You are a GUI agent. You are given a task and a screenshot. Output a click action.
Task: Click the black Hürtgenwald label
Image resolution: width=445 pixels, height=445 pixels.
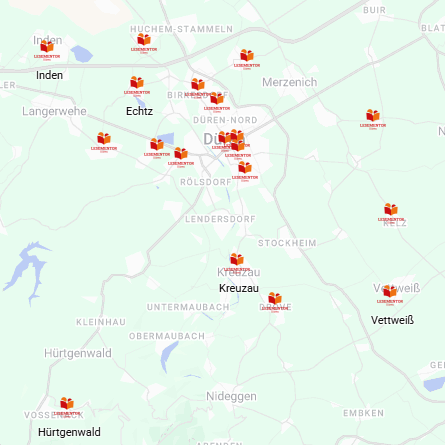tap(69, 432)
